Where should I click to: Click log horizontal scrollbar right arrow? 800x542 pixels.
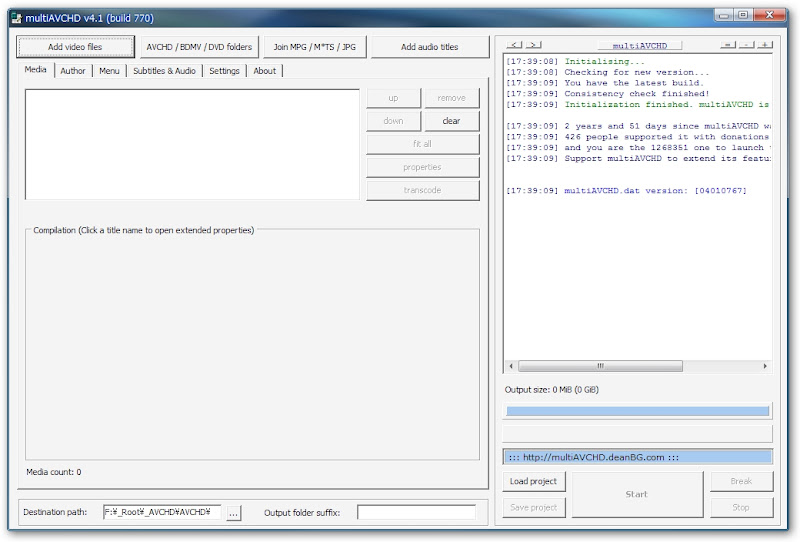tap(765, 366)
